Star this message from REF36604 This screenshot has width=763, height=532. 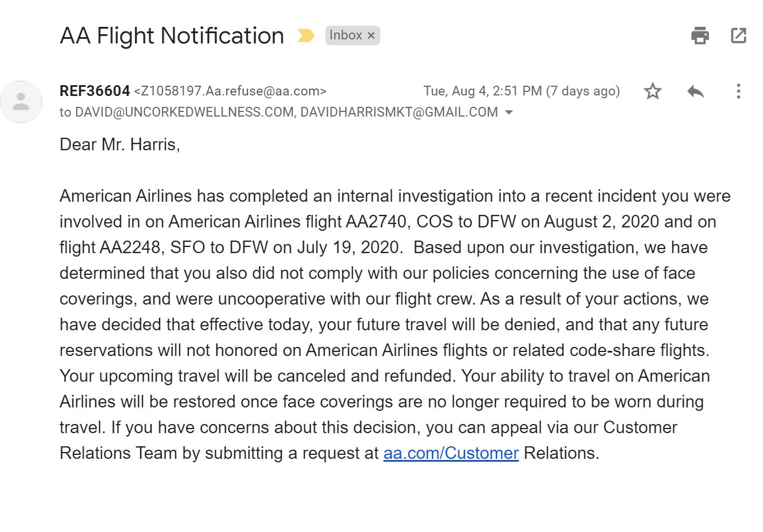pos(653,91)
